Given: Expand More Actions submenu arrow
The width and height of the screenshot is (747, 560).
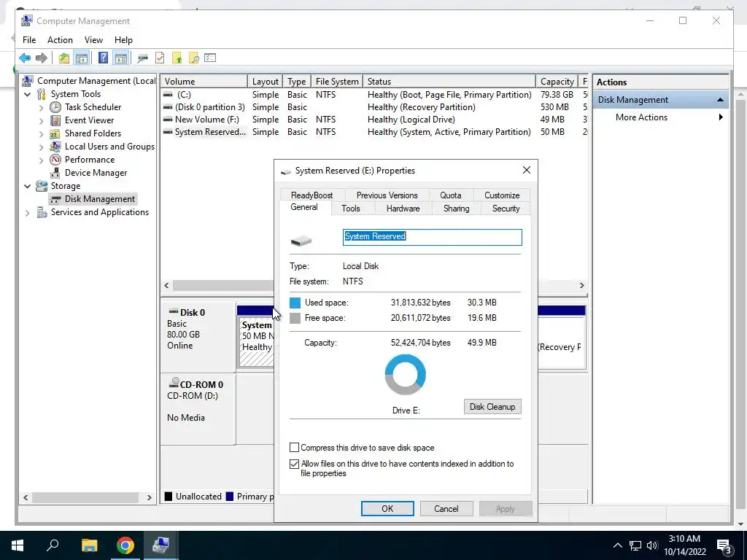Looking at the screenshot, I should tap(721, 117).
